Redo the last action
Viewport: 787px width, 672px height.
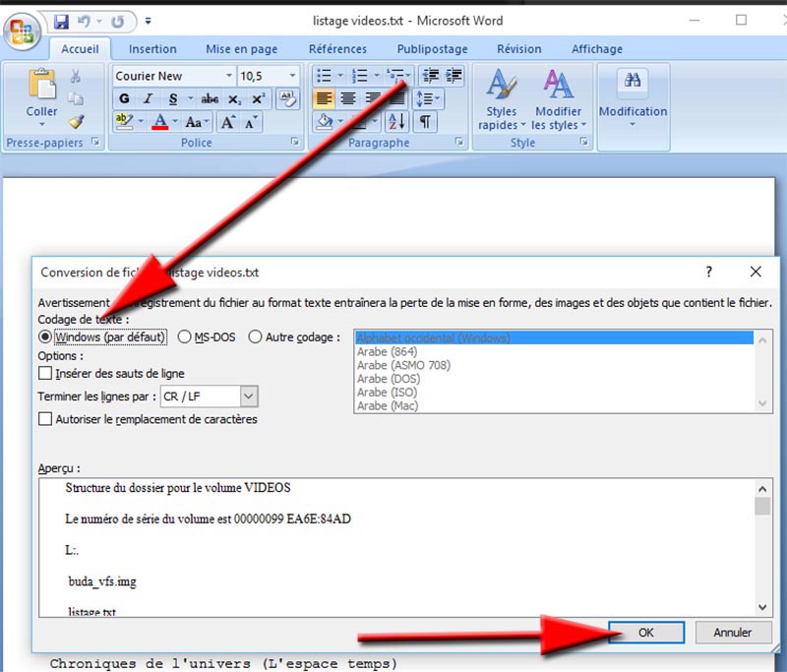[x=117, y=22]
